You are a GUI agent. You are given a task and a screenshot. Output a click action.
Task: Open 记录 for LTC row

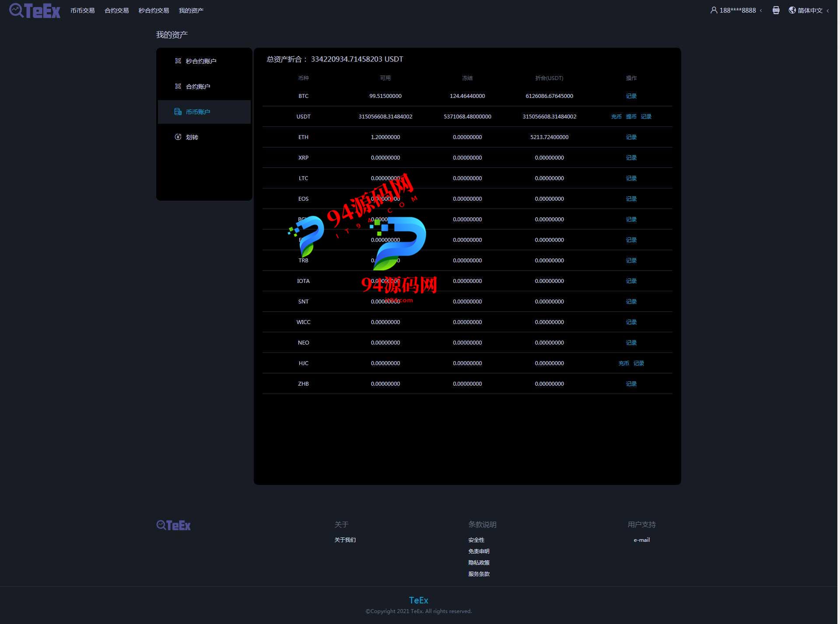[x=631, y=178]
